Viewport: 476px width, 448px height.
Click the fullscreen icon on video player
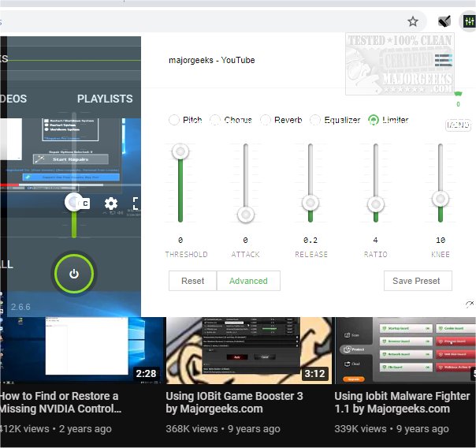tap(136, 203)
